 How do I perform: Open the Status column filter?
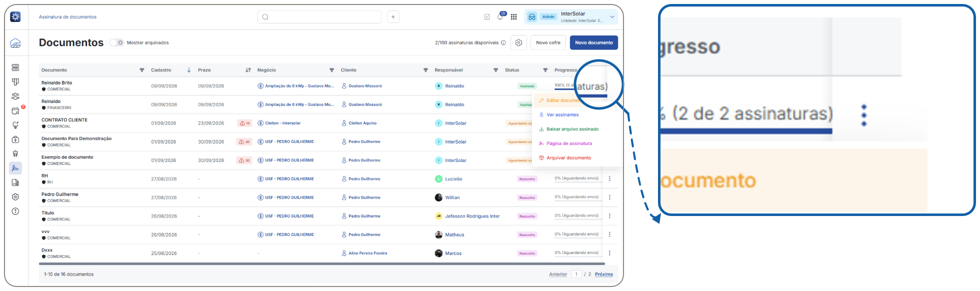pos(545,70)
